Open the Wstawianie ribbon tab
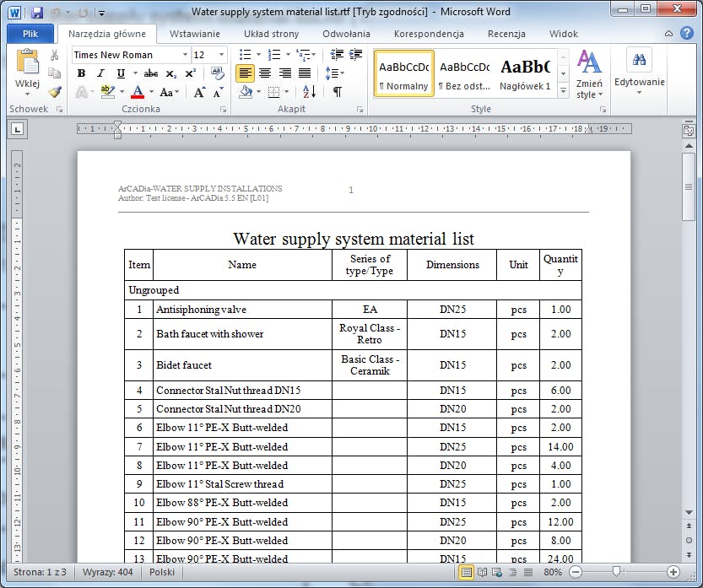 194,34
